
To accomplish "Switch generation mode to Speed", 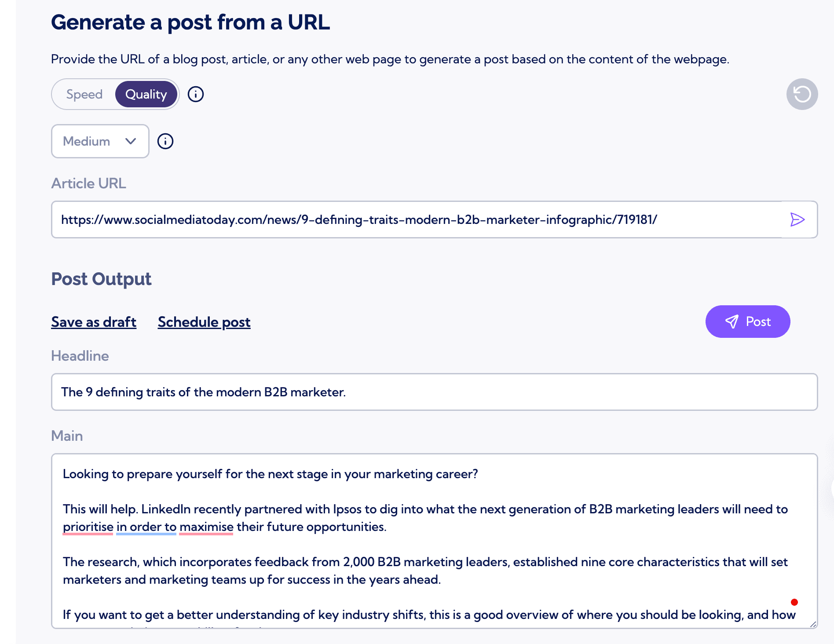I will pyautogui.click(x=84, y=94).
